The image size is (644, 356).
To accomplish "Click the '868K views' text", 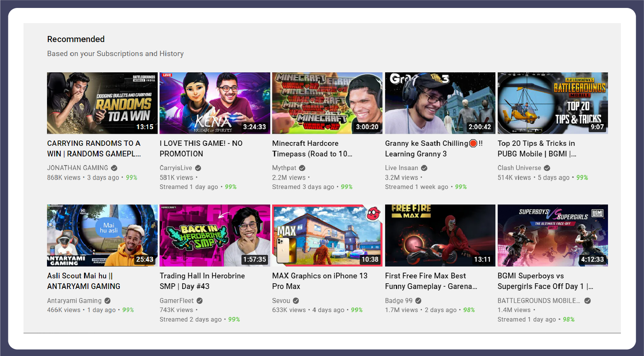I will (64, 178).
